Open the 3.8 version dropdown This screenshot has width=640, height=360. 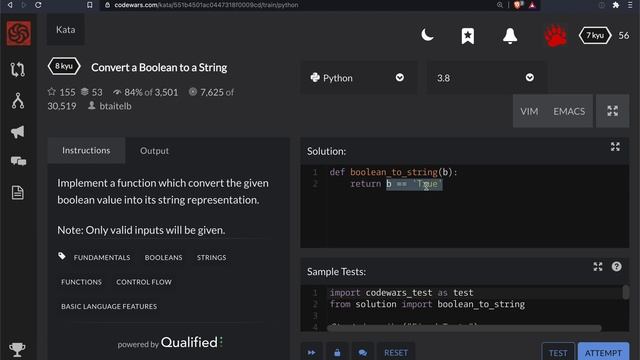point(486,78)
